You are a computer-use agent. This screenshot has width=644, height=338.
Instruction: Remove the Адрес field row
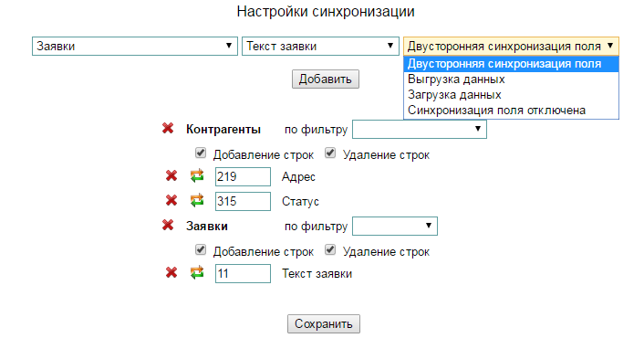pyautogui.click(x=171, y=176)
